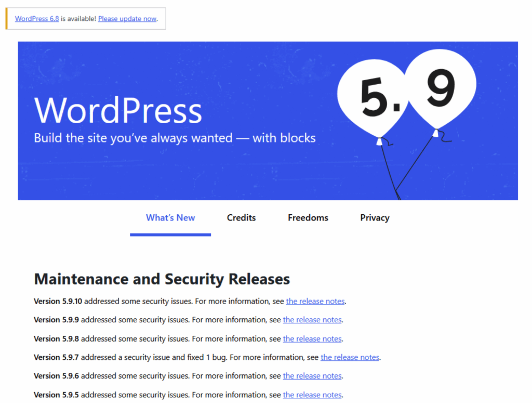Open release notes for Version 5.9.9

tap(312, 320)
